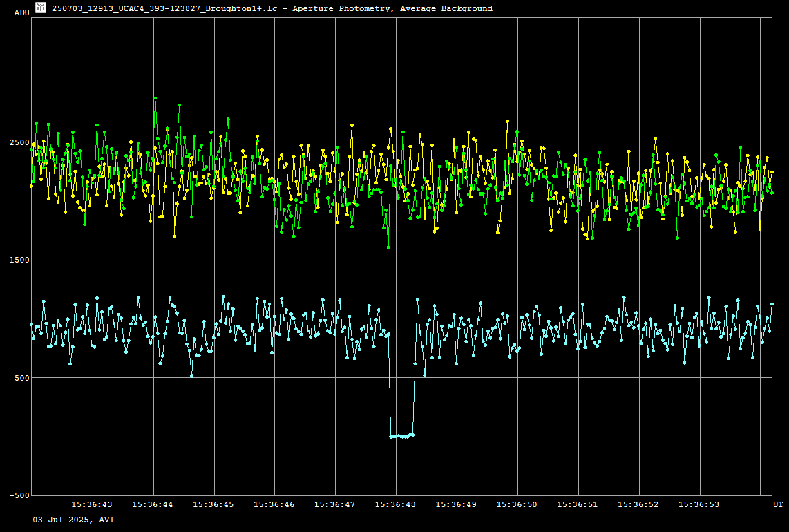789x532 pixels.
Task: Click the 500 y-axis value label
Action: click(x=21, y=378)
